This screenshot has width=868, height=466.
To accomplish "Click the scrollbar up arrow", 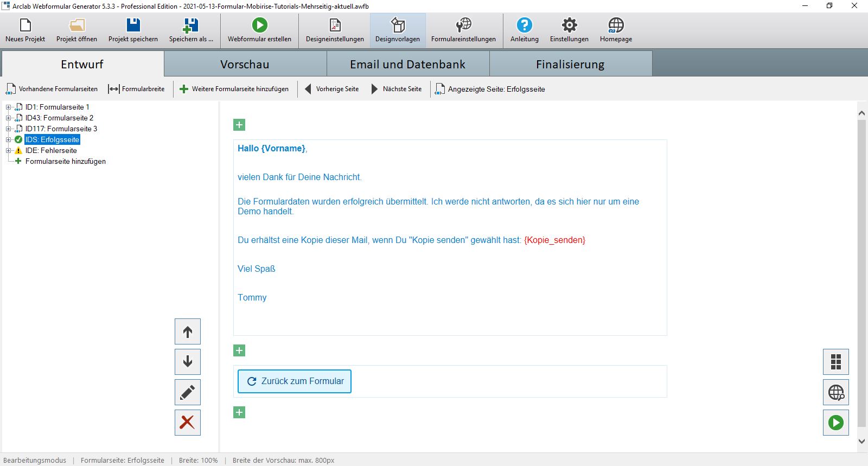I will [861, 113].
